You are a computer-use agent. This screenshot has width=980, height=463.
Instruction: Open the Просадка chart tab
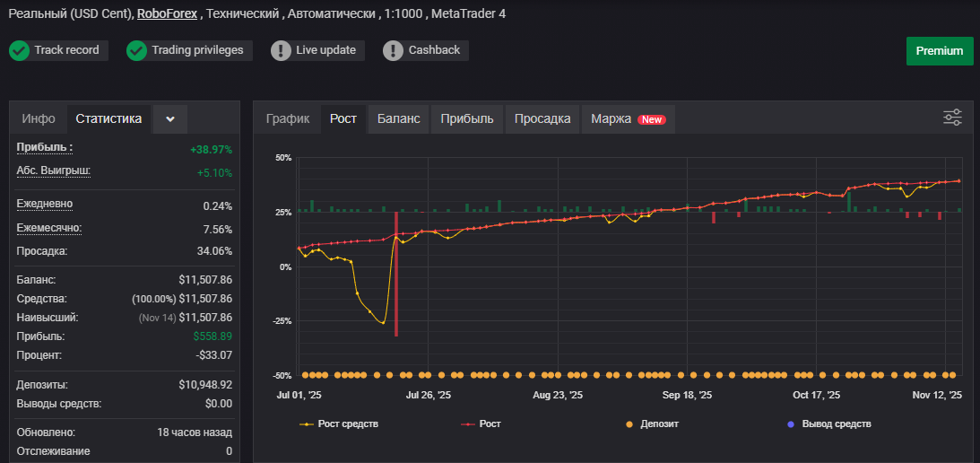[x=542, y=118]
